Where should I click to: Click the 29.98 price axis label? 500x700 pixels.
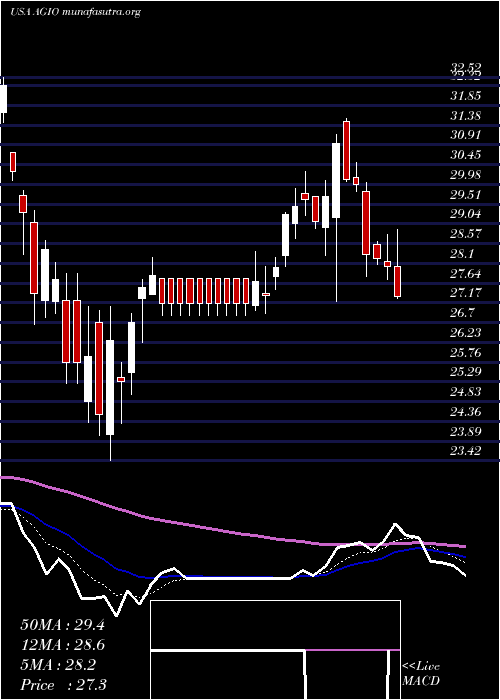467,175
